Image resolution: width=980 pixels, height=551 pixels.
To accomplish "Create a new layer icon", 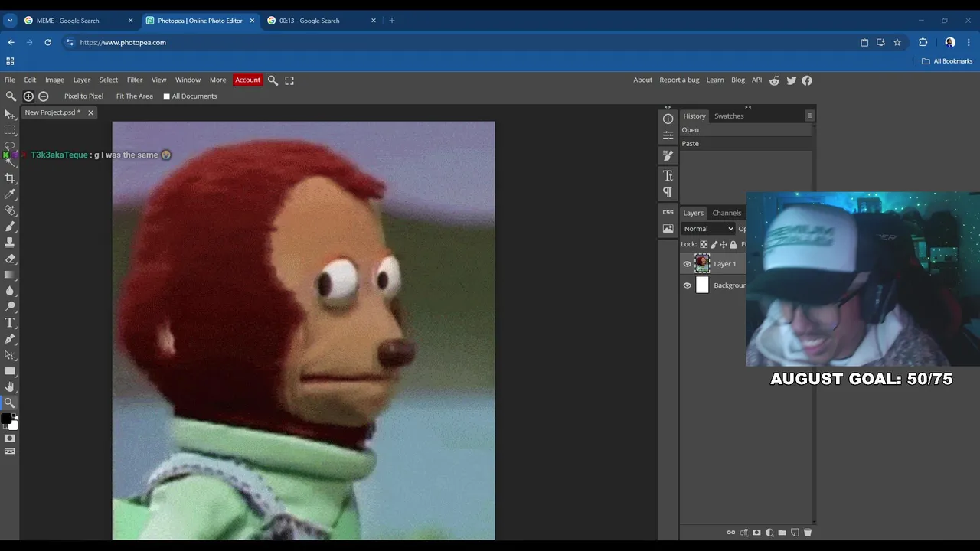I will tap(795, 533).
